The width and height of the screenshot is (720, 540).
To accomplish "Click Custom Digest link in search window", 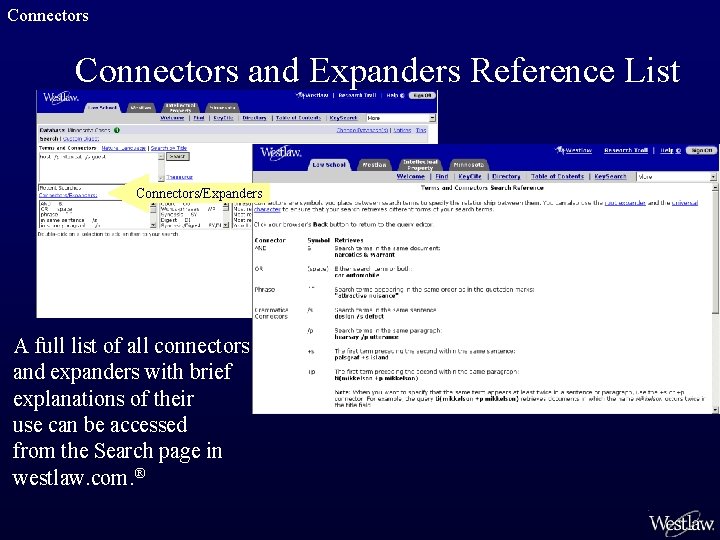I will coord(81,138).
